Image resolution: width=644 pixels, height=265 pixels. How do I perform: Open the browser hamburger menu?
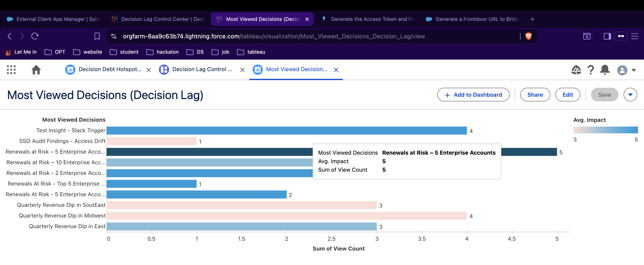pos(634,36)
